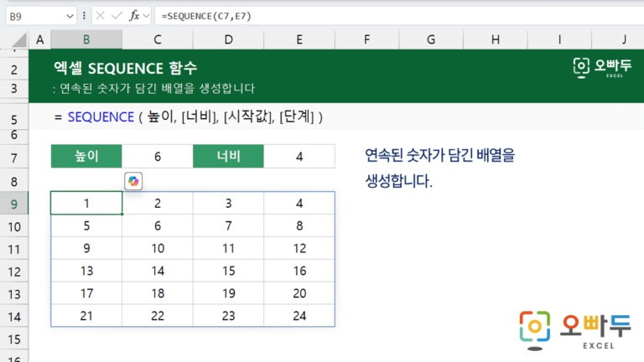
Task: Click the cell containing 16
Action: [x=299, y=271]
